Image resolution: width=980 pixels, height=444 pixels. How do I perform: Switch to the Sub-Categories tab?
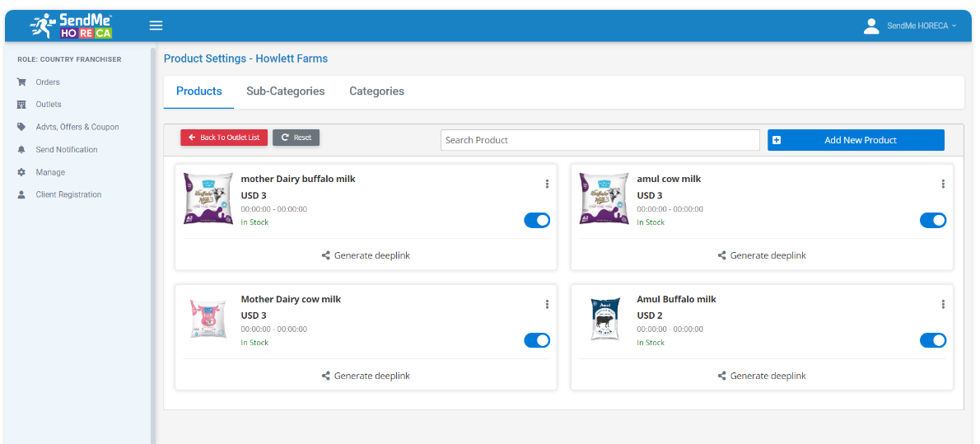(286, 91)
